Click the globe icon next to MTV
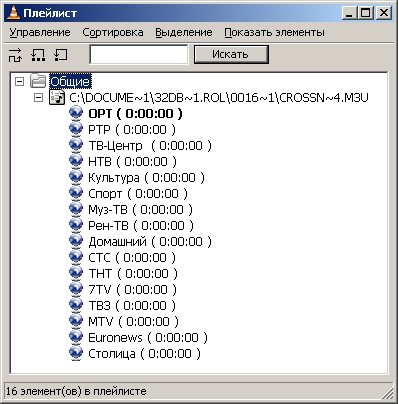398x404 pixels. [x=76, y=320]
